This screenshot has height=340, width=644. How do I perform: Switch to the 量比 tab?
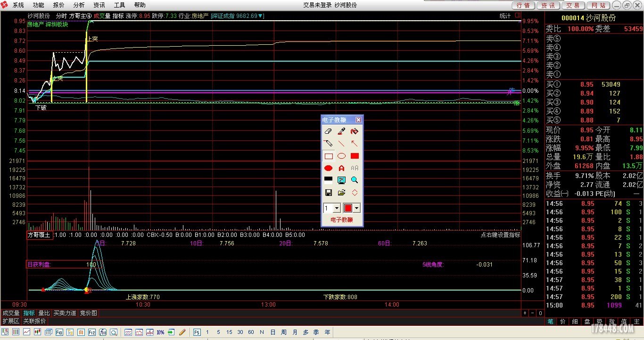[44, 313]
